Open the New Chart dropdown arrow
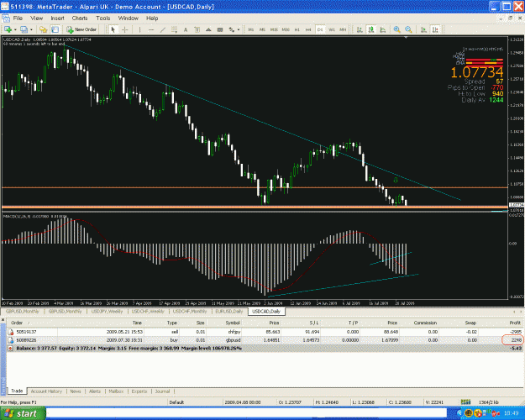The image size is (525, 420). 15,29
